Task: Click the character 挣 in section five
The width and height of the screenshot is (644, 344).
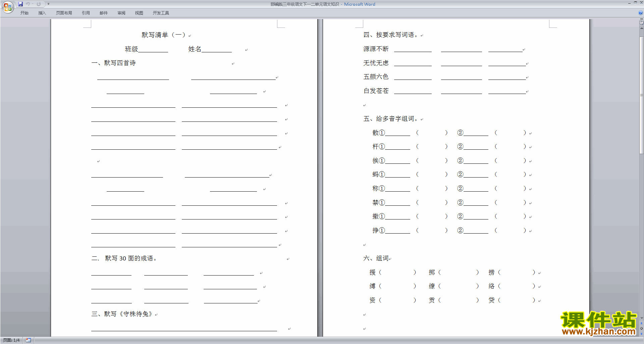Action: pyautogui.click(x=376, y=231)
